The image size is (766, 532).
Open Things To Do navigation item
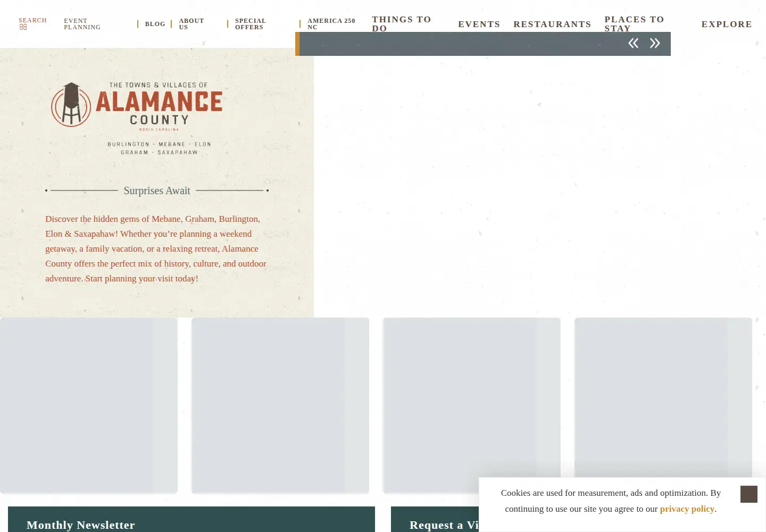tap(402, 24)
